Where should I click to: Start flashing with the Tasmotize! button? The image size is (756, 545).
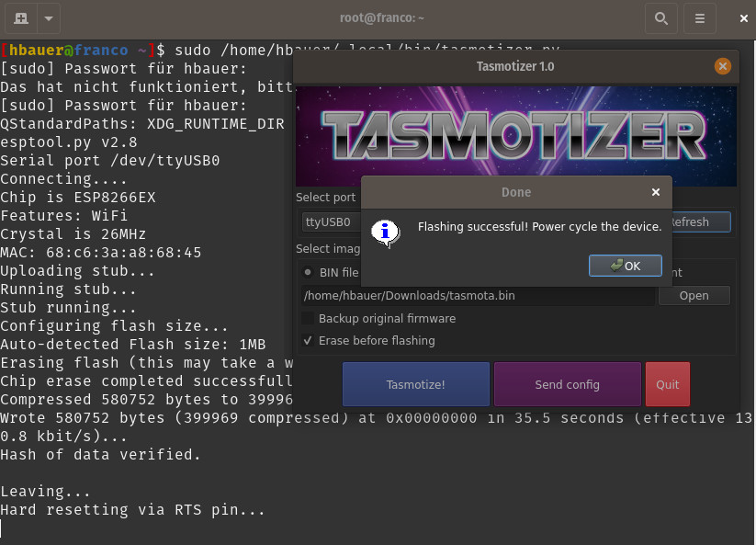(x=415, y=384)
